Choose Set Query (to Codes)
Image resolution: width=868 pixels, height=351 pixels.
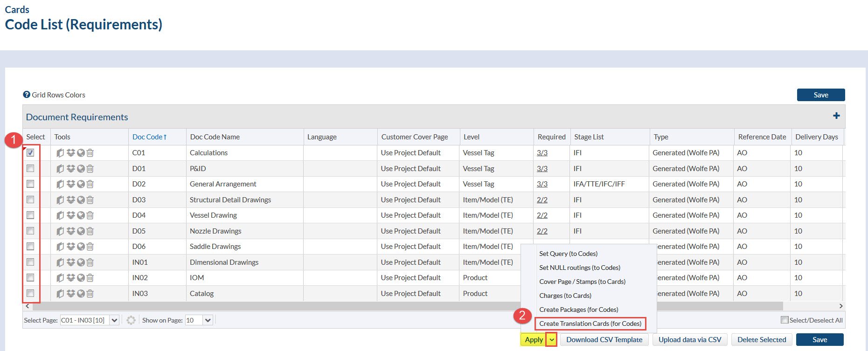568,254
